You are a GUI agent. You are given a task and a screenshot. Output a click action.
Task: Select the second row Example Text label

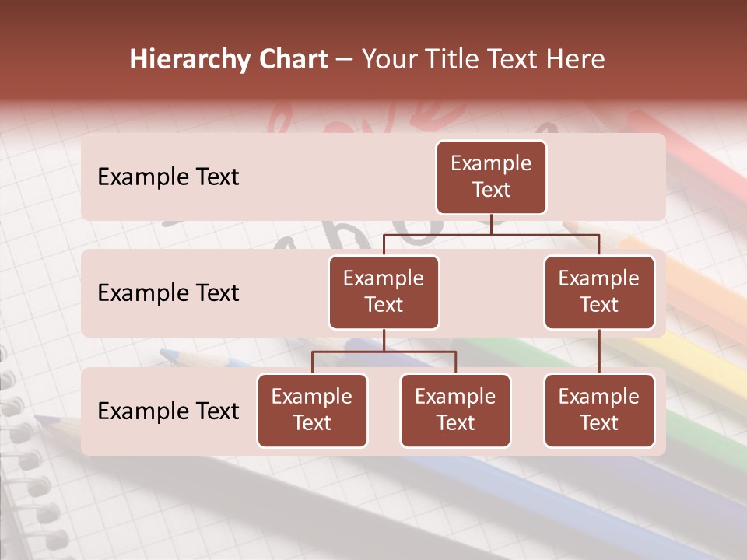tap(167, 292)
